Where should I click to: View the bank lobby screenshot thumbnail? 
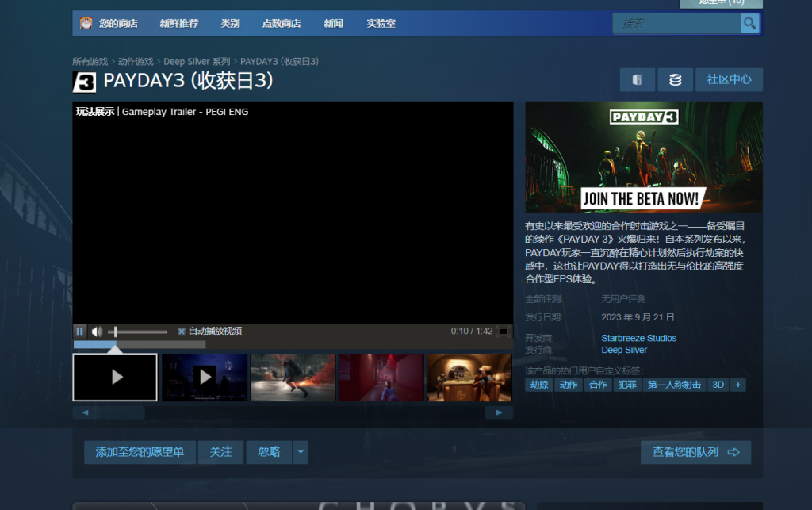tap(469, 378)
